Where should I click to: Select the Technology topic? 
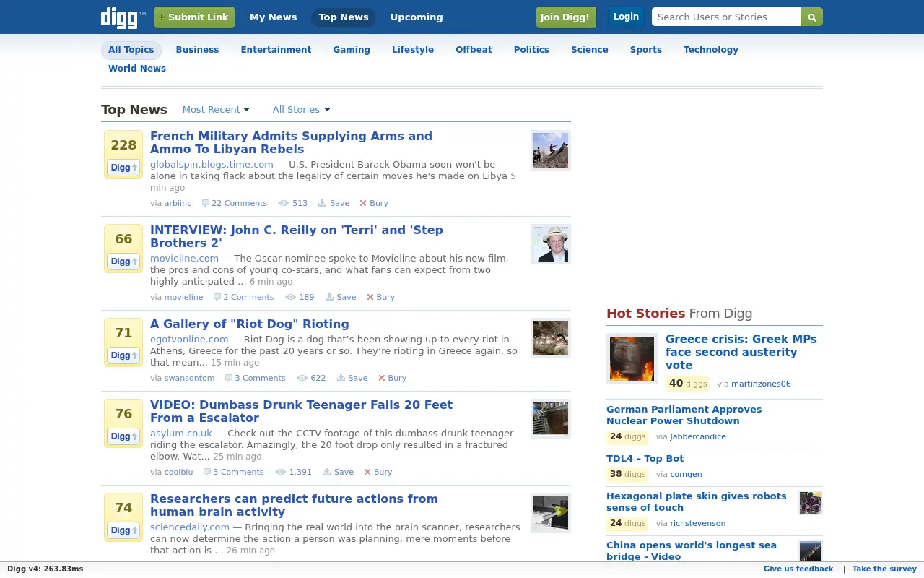pos(711,50)
